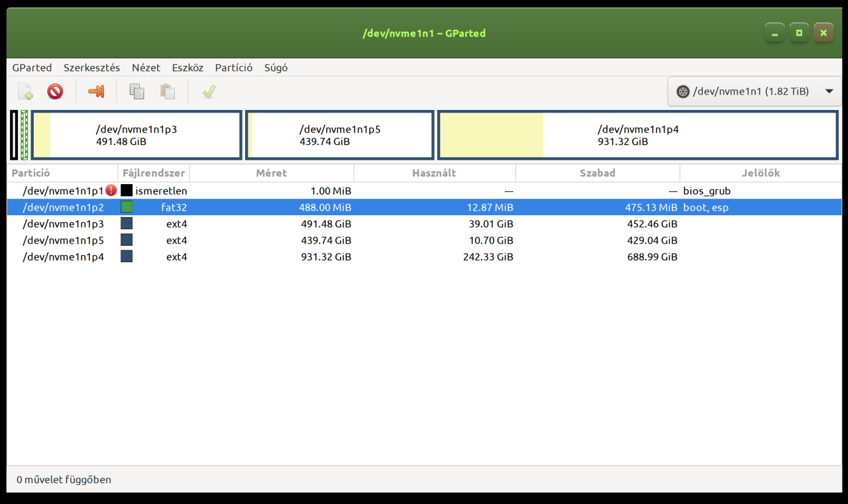Open the GParted menu
Screen dimensions: 848x504
[x=32, y=68]
